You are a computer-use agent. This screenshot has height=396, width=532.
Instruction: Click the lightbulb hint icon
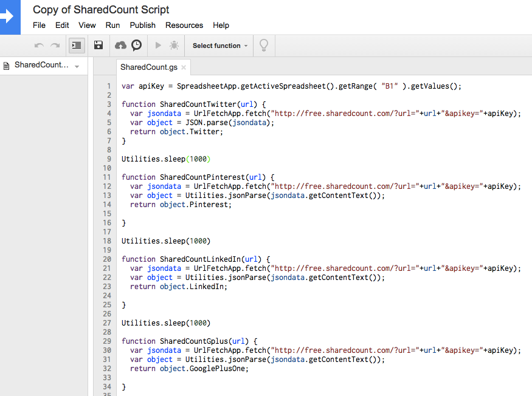click(264, 46)
